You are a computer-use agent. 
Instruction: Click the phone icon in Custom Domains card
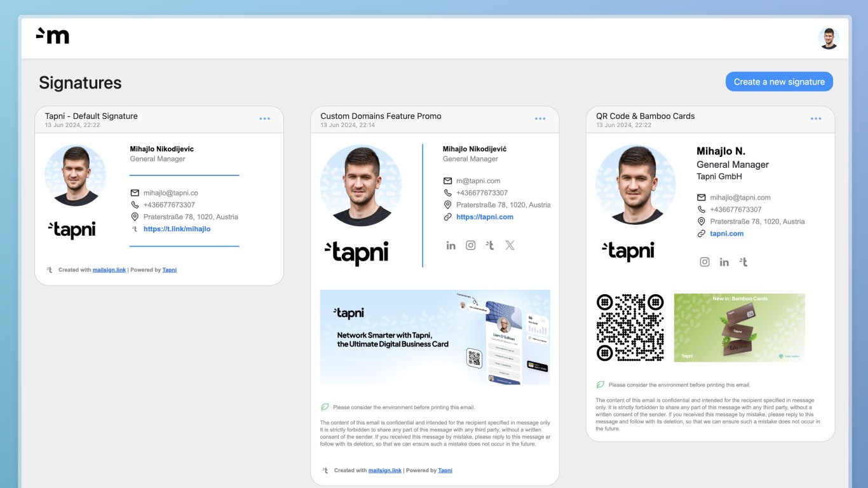pyautogui.click(x=447, y=193)
